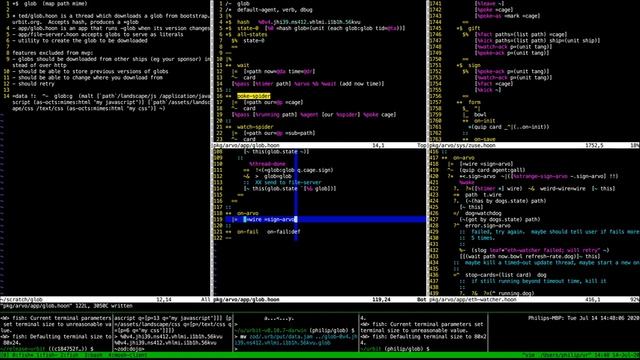Click the darwin '(philip/glob) $' shell prompt

click(x=332, y=330)
